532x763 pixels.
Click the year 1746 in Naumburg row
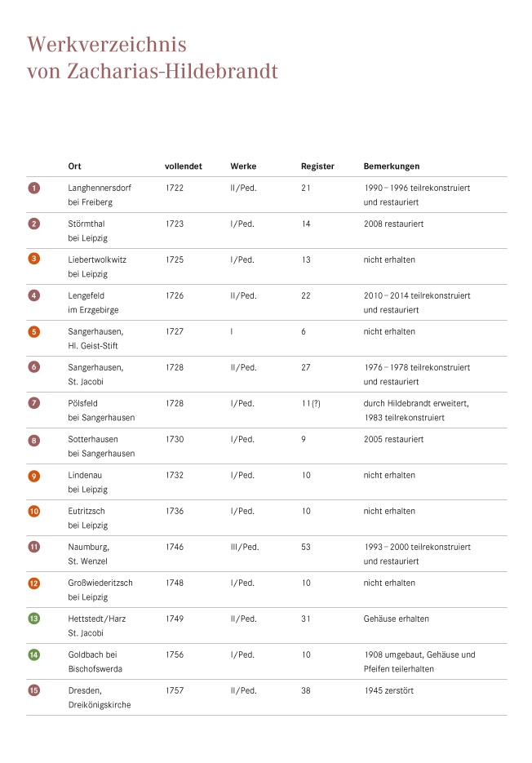pos(175,547)
